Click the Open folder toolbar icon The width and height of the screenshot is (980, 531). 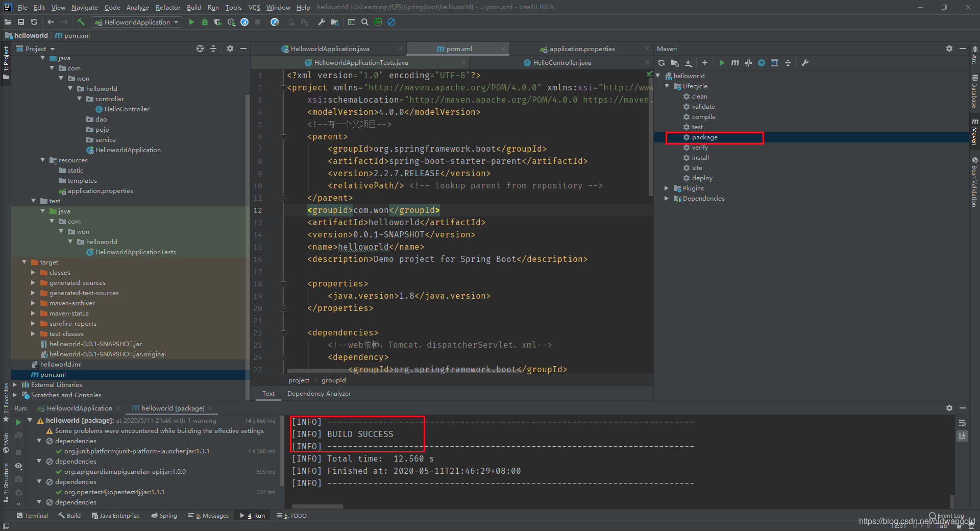click(8, 22)
